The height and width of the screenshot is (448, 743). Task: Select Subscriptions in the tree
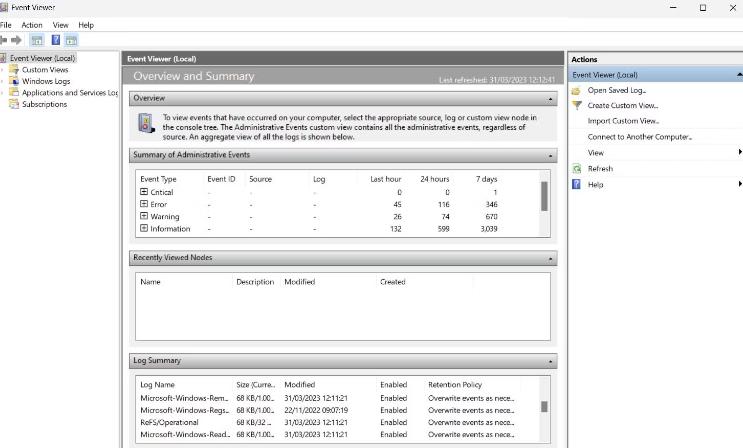[45, 104]
